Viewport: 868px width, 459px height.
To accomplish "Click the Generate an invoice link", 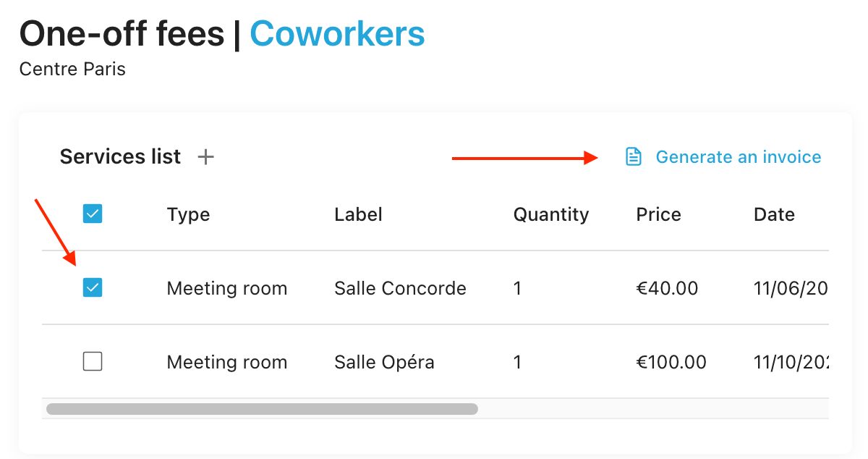I will tap(738, 157).
